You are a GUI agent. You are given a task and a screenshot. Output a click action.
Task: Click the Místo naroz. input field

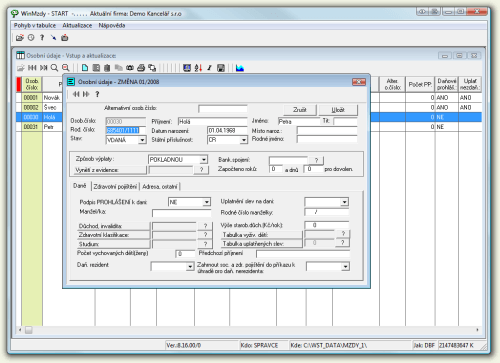[327, 131]
